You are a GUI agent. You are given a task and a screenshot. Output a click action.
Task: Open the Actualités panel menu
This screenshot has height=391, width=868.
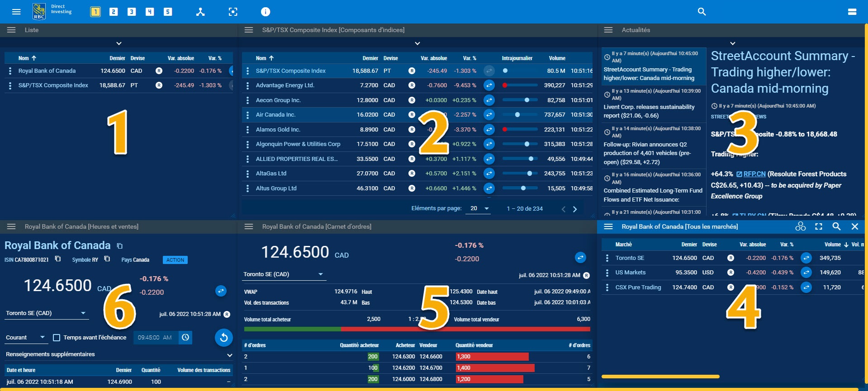(x=608, y=30)
